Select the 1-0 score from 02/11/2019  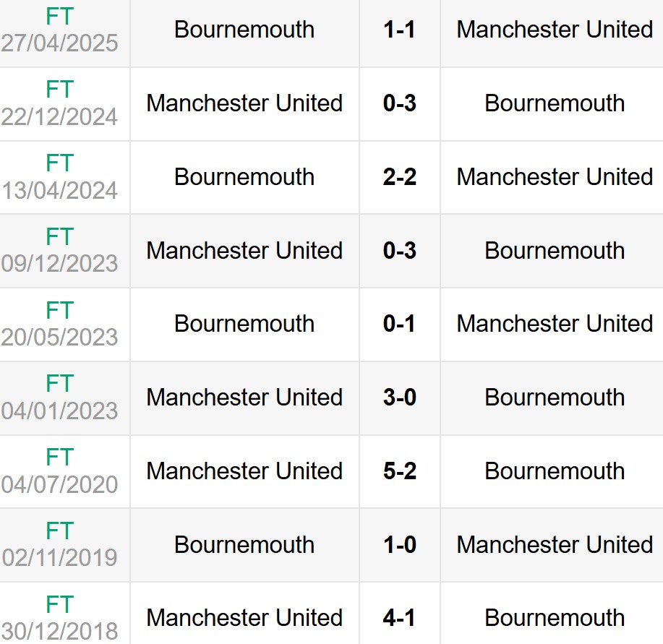pyautogui.click(x=400, y=545)
